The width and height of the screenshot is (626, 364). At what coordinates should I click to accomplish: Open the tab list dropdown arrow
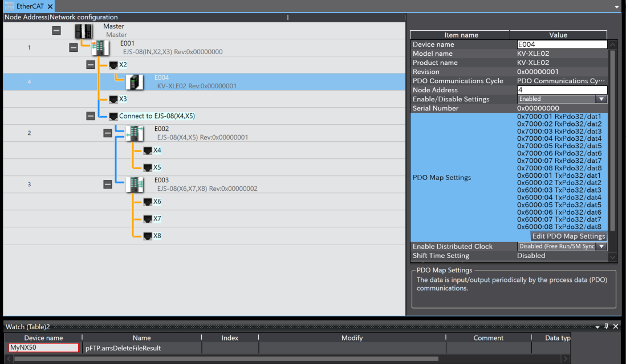click(617, 6)
